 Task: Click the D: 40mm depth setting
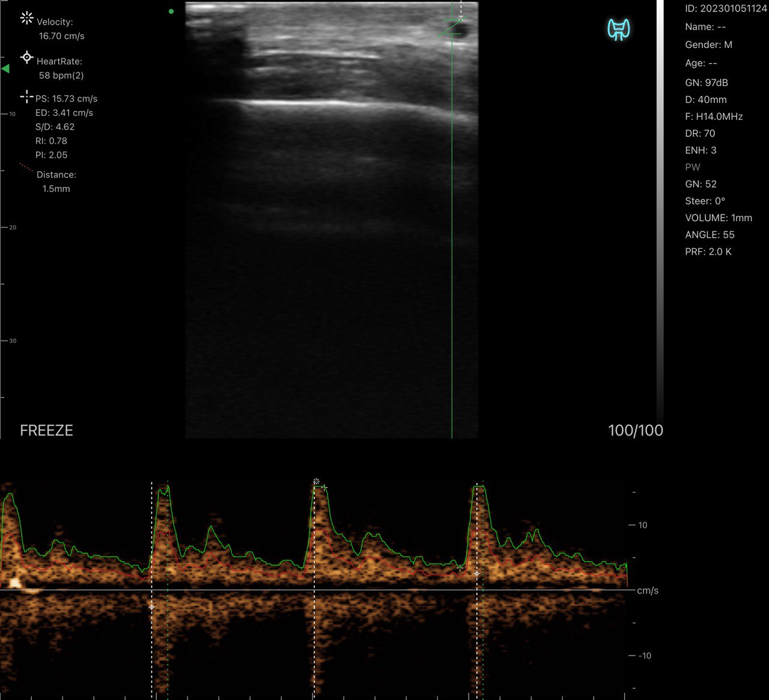click(x=706, y=100)
